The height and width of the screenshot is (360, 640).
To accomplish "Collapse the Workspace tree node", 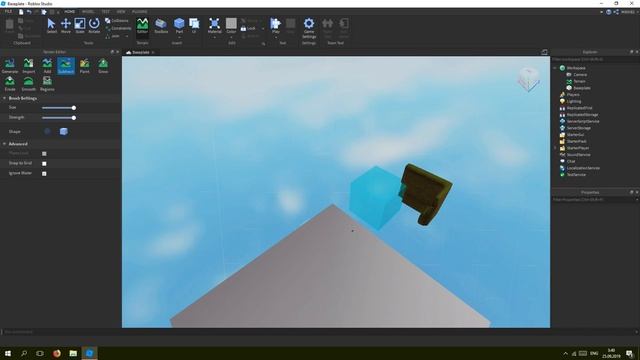I will (x=555, y=68).
